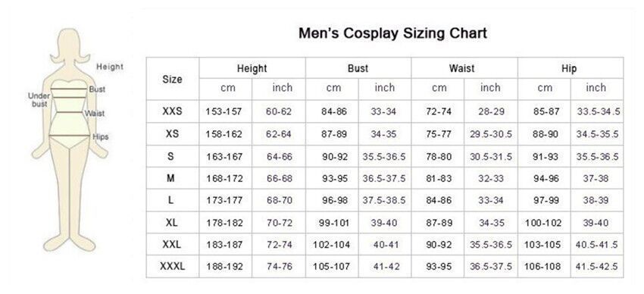Click the 41.5-42.5 hip inch cell
The image size is (644, 294).
(x=596, y=267)
